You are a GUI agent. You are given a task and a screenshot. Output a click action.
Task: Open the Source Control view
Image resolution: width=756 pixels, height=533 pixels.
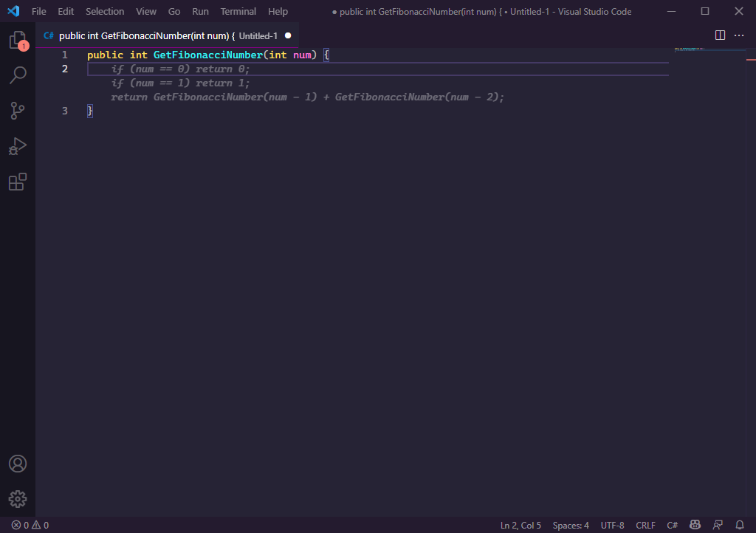pos(18,111)
